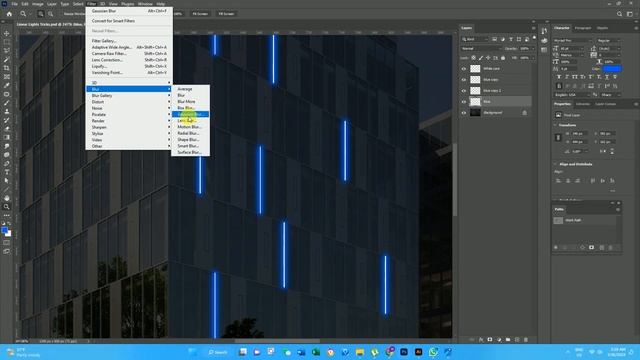Open the language English USA dropdown
The width and height of the screenshot is (640, 360).
coord(572,95)
